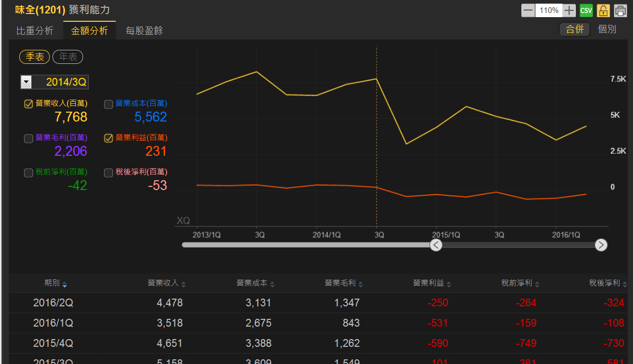This screenshot has width=633, height=364.
Task: Toggle the 稅後淨利(百萬) checkbox
Action: click(x=109, y=172)
